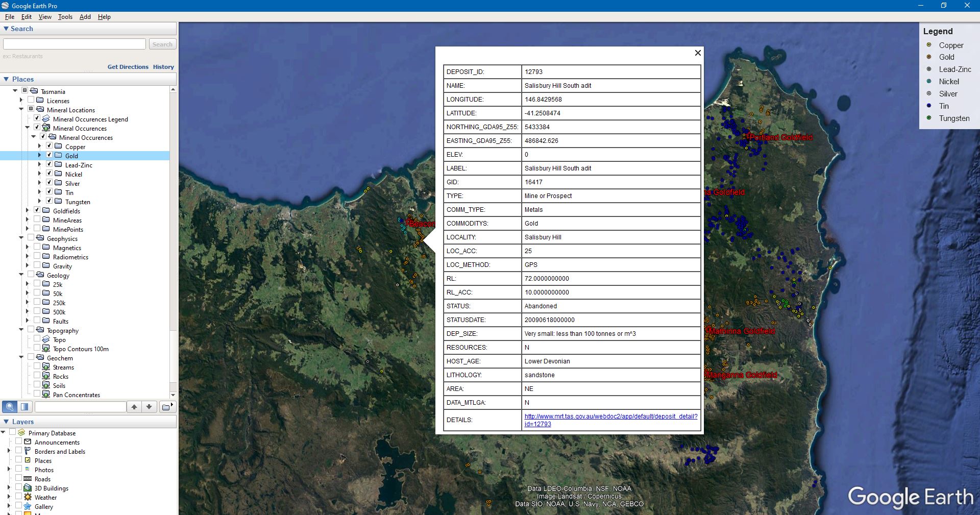Screen dimensions: 980x515
Task: Click the Tungsten legend green dot
Action: pos(929,118)
